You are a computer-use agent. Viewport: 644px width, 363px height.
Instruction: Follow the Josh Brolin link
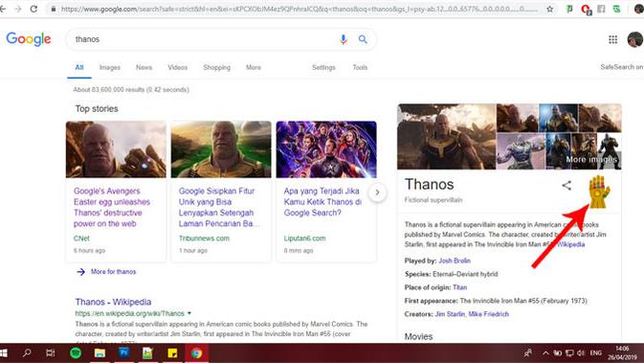click(455, 261)
